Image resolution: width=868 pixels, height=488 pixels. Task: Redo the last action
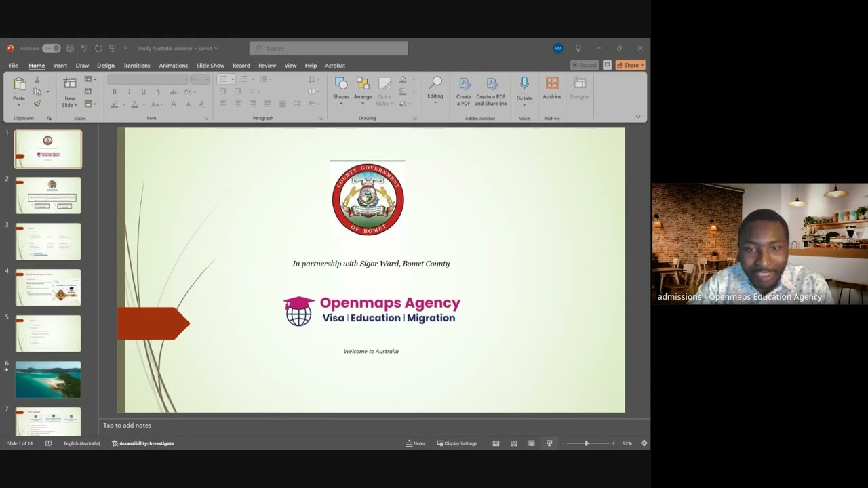[x=98, y=48]
